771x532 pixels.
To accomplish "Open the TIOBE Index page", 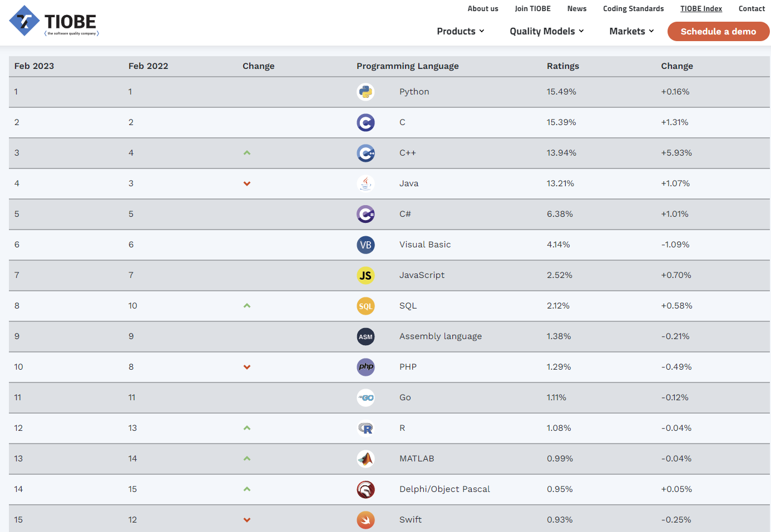I will click(701, 8).
